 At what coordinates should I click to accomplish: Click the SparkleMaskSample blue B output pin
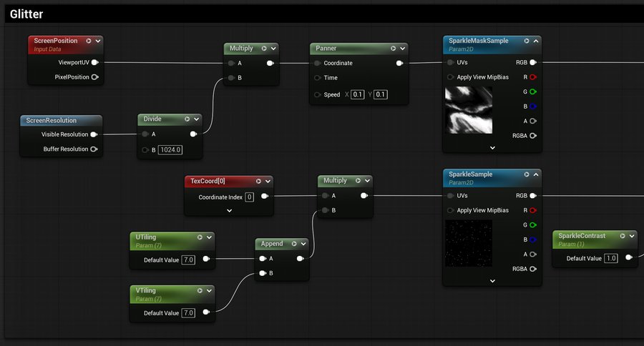pos(533,107)
